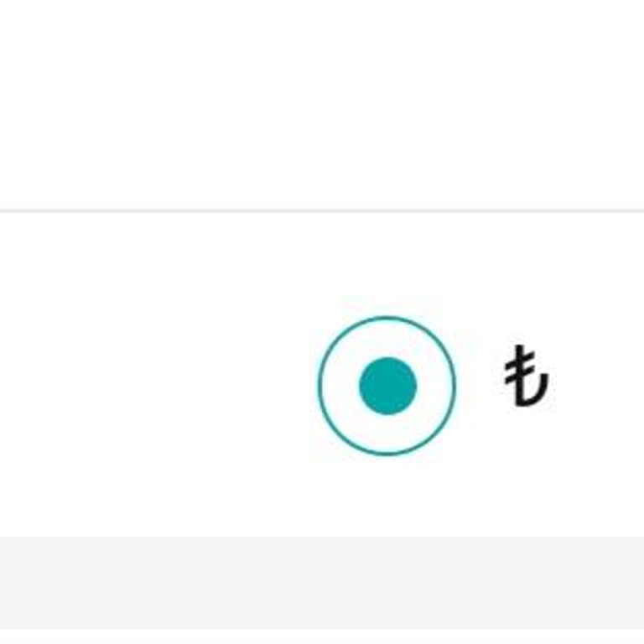
Task: Click the blank white area above the divider
Action: (x=322, y=104)
